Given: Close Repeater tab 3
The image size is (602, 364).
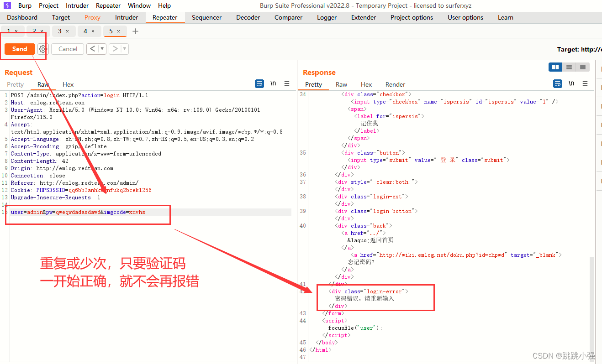Looking at the screenshot, I should pos(68,31).
